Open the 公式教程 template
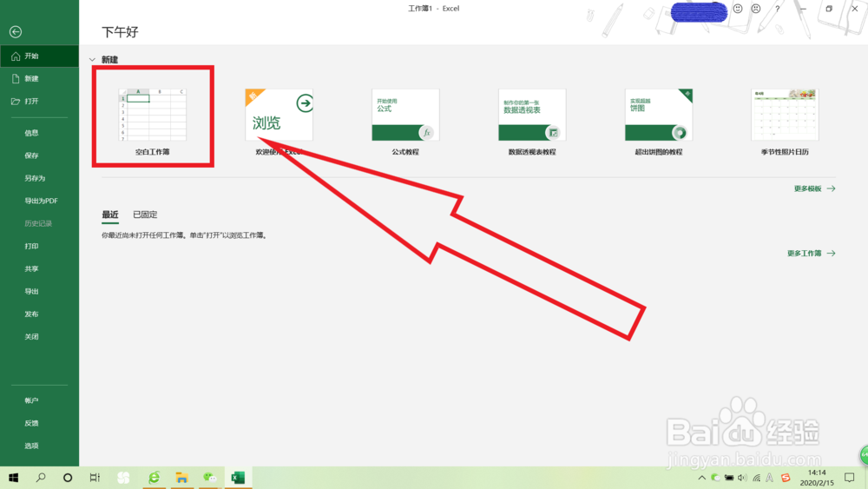The image size is (868, 489). pos(405,122)
